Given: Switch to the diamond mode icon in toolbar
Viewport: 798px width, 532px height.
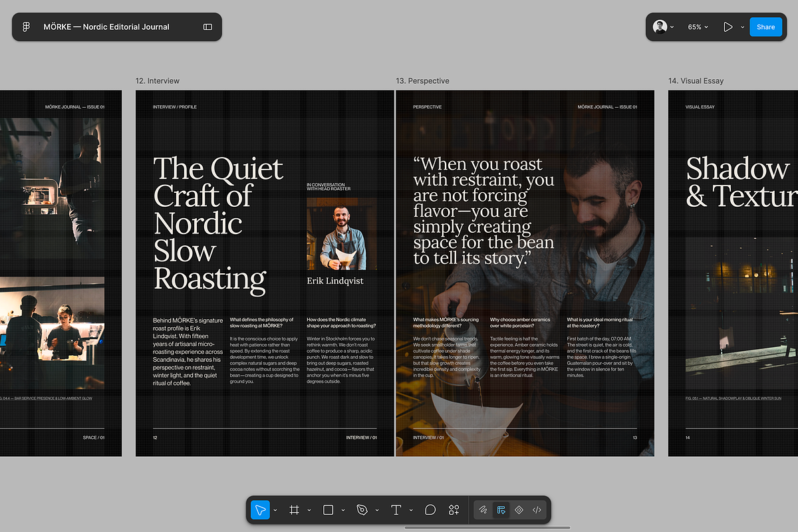Looking at the screenshot, I should (519, 510).
